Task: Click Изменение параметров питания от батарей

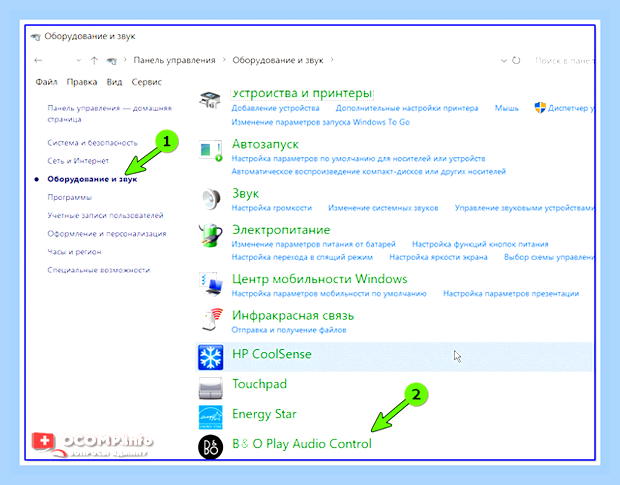Action: tap(314, 244)
